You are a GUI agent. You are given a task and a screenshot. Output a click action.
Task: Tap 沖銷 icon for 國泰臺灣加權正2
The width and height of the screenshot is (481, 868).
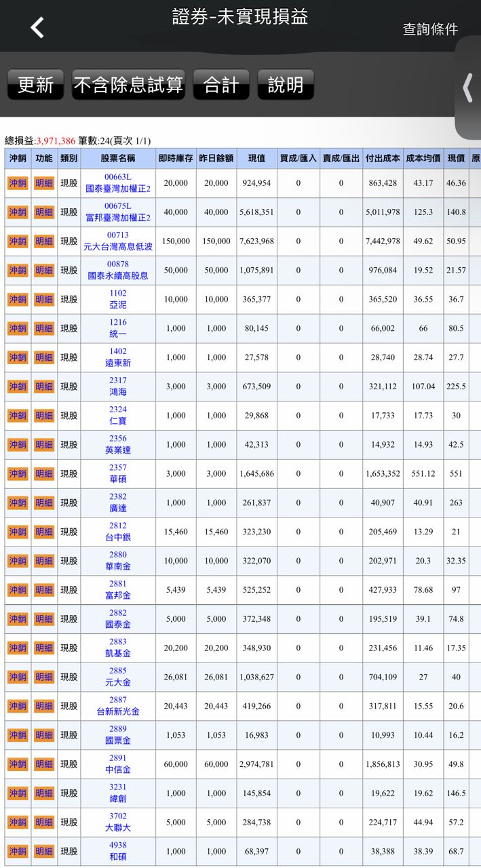click(x=18, y=183)
